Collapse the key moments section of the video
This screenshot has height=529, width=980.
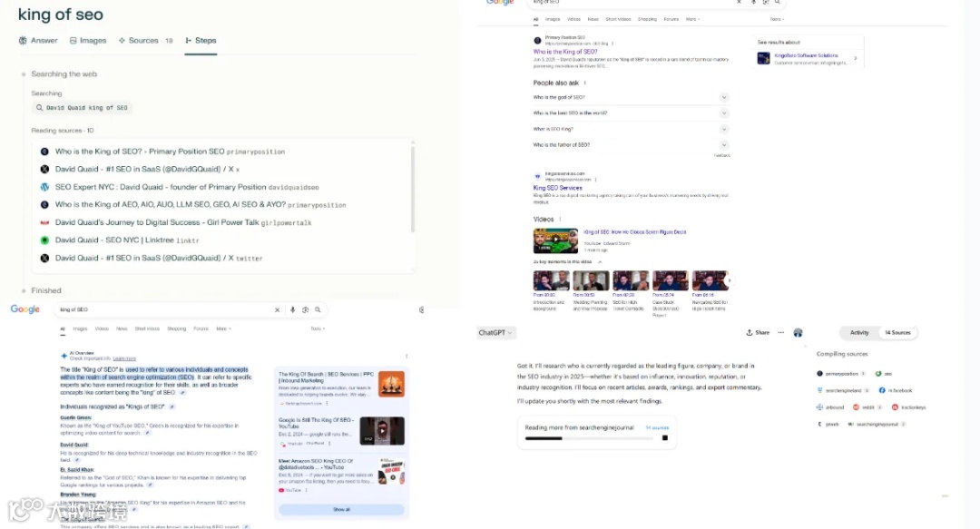(600, 262)
